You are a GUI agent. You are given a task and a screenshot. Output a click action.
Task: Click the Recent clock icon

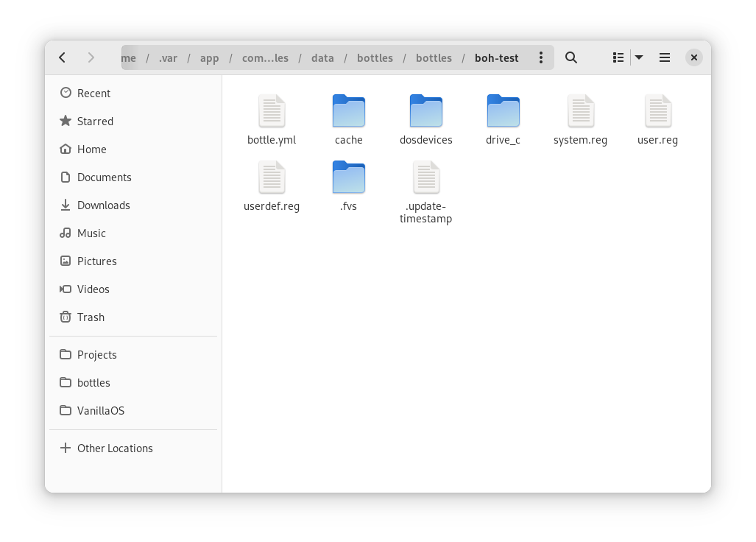click(66, 93)
